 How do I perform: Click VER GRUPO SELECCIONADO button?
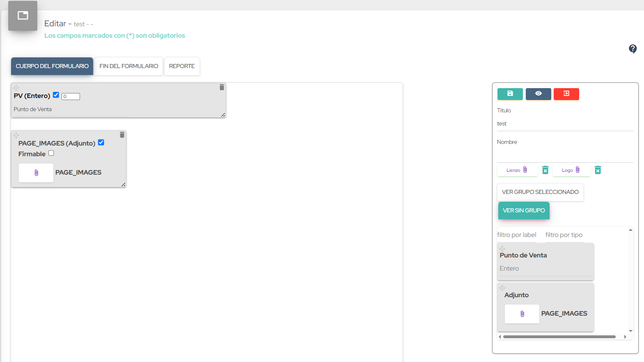[540, 192]
